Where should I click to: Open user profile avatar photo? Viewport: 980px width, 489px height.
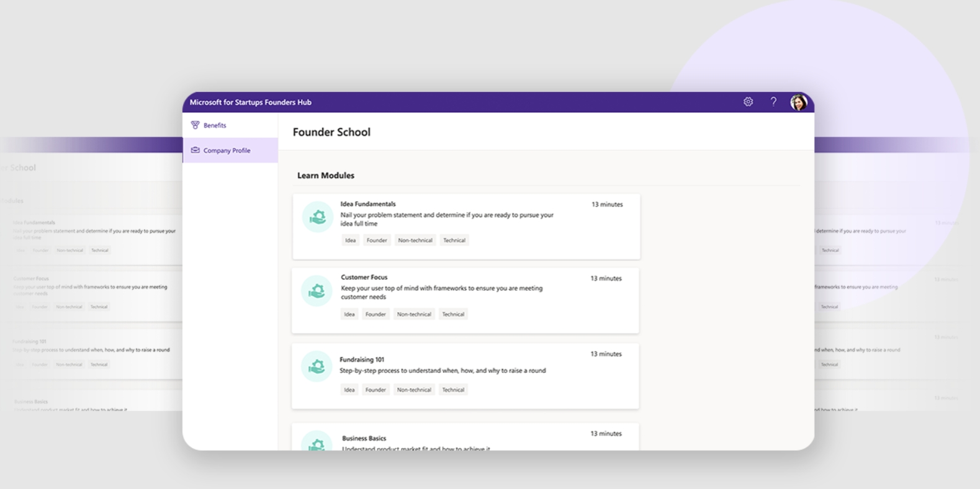799,102
